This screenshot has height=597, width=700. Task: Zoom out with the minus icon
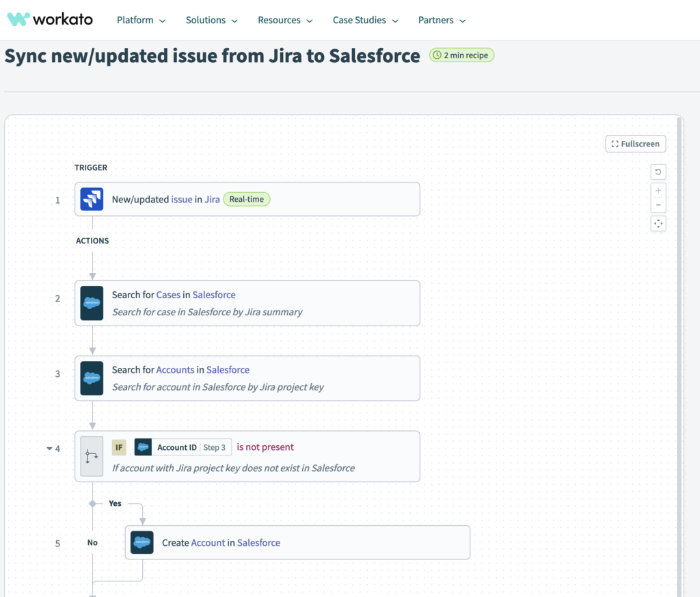pos(658,205)
